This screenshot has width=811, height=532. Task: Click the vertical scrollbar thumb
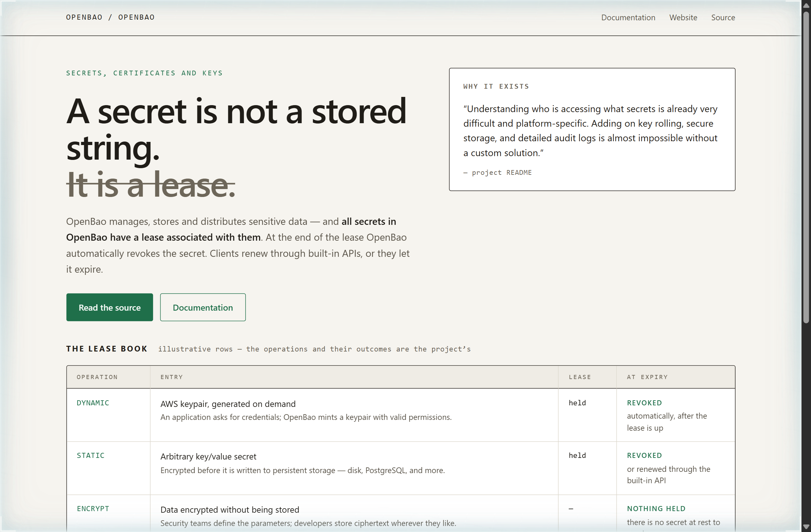(806, 168)
